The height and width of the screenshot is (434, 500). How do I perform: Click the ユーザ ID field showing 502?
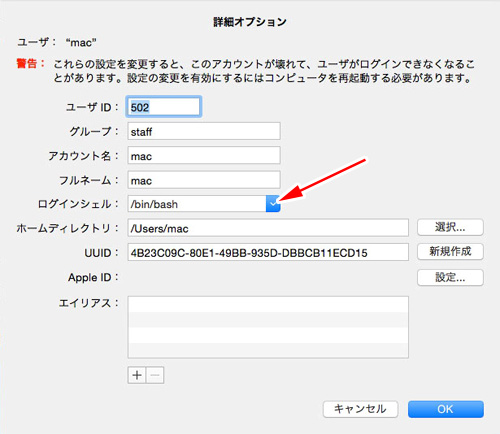pos(164,107)
